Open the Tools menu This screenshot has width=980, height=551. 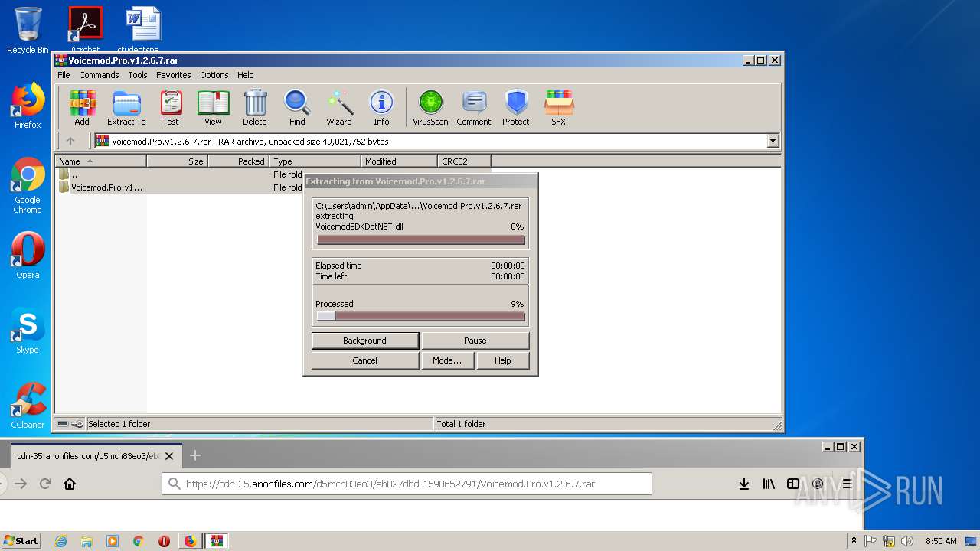[138, 75]
